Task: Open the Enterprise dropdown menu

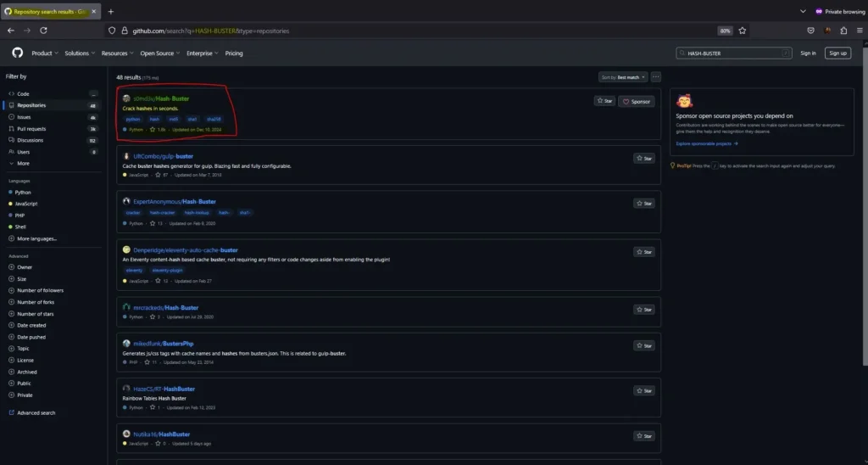Action: point(203,53)
